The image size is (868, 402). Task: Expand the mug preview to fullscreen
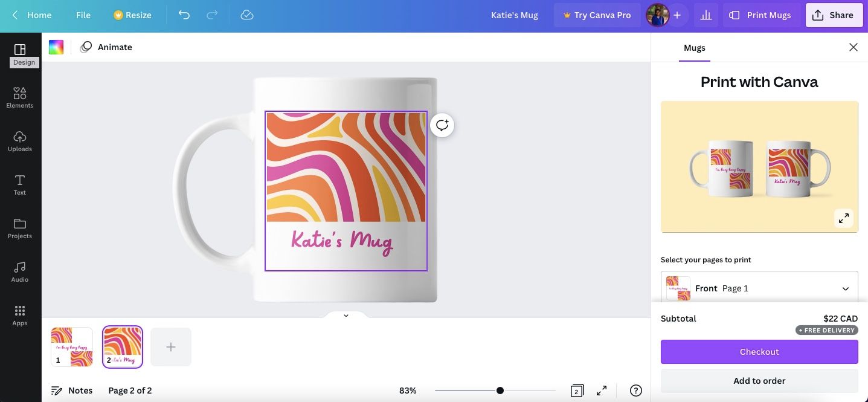(x=843, y=218)
